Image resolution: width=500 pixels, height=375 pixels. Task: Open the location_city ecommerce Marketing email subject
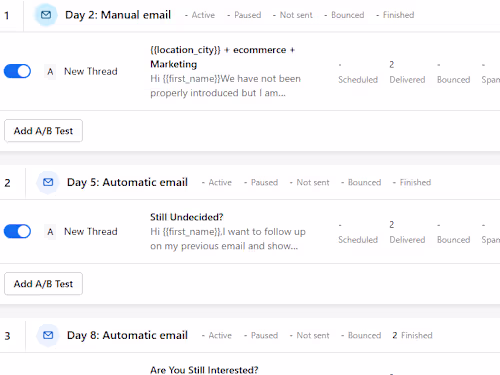click(x=223, y=57)
